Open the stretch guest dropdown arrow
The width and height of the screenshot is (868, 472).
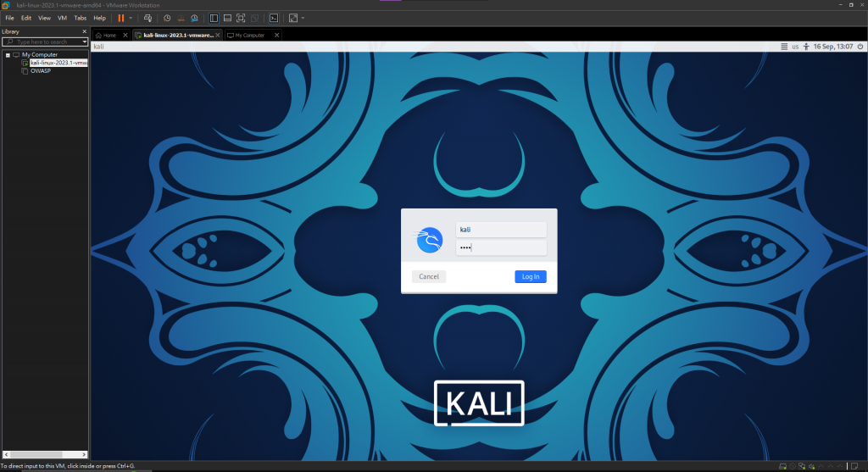[x=303, y=18]
